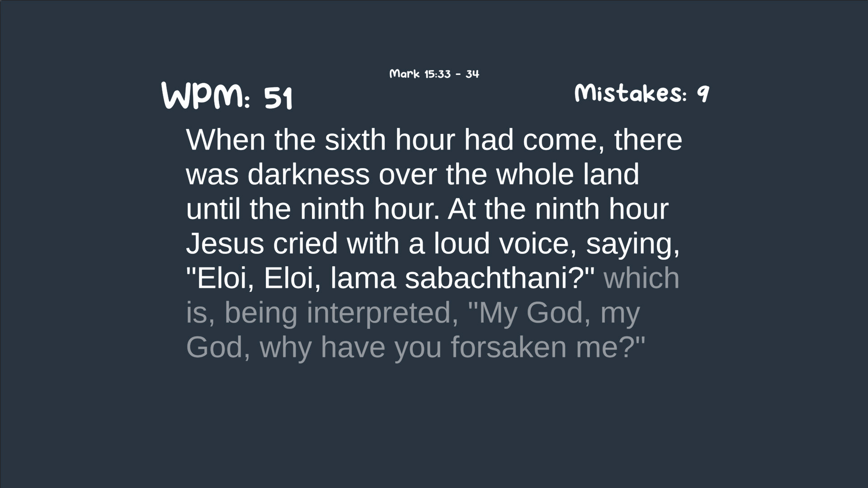Click the untyped word "why"
Viewport: 868px width, 488px height.
[x=286, y=348]
